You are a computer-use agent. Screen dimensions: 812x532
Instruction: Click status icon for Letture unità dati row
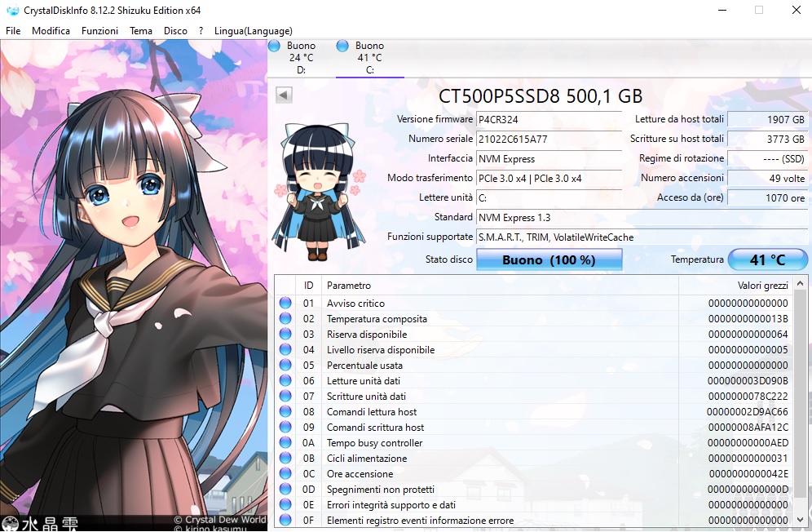[x=285, y=380]
